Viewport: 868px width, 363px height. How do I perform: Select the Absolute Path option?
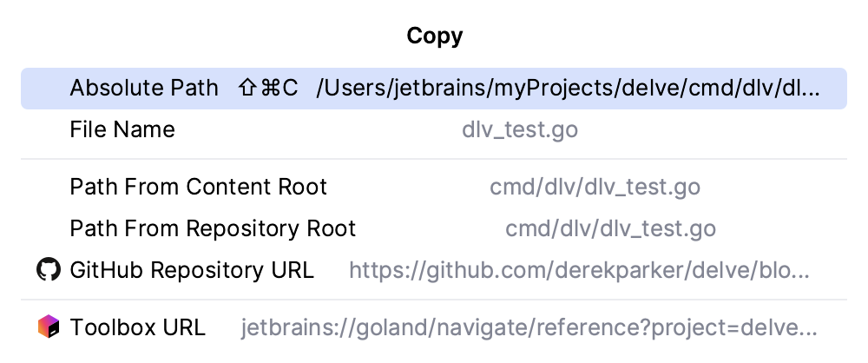coord(144,89)
